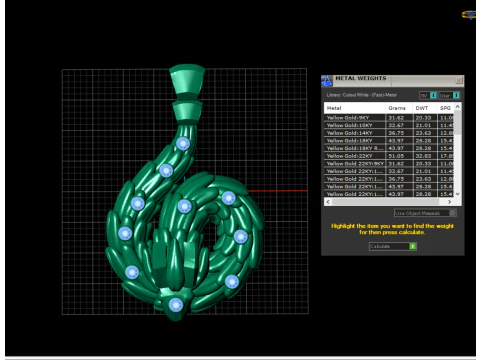Select the Yellow Gold:10KY row

pyautogui.click(x=389, y=125)
